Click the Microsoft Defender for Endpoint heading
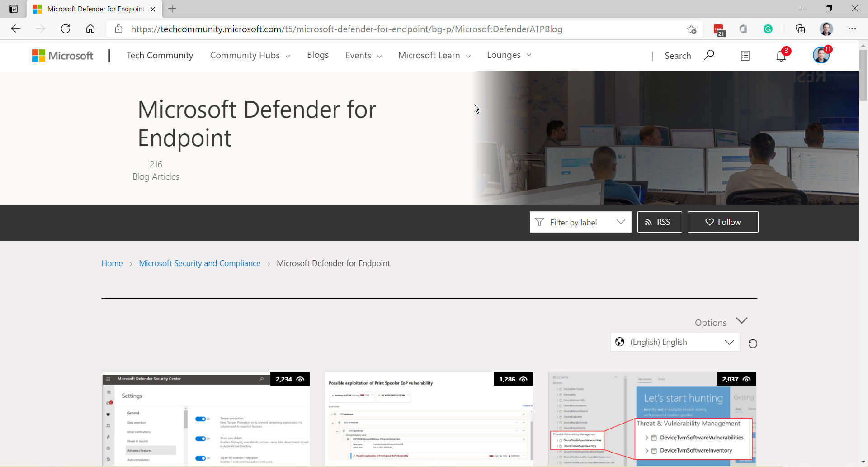This screenshot has width=868, height=467. tap(257, 124)
